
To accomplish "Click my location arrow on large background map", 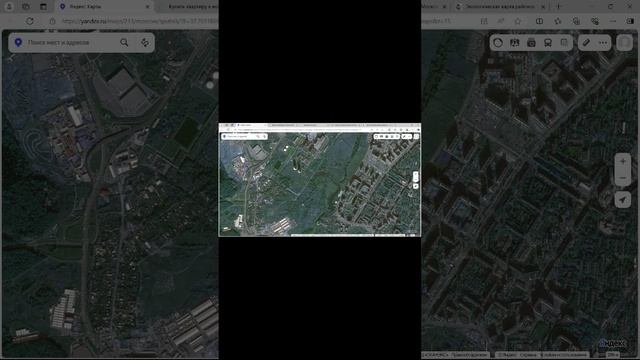I will [x=623, y=200].
